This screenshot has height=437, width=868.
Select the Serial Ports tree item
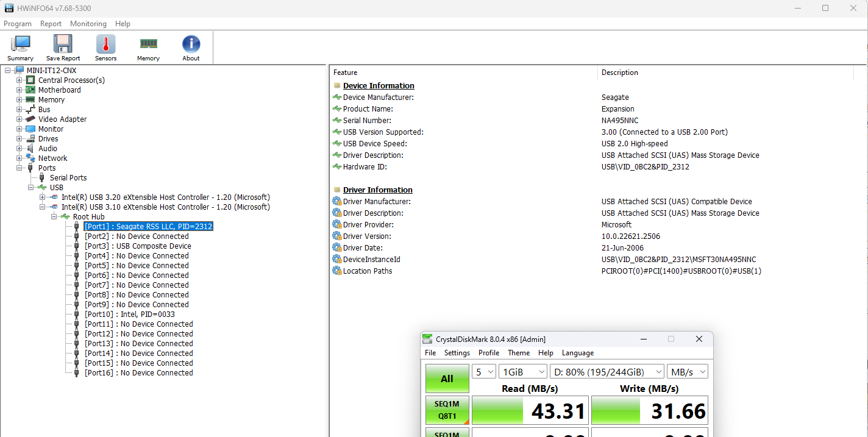[x=68, y=177]
